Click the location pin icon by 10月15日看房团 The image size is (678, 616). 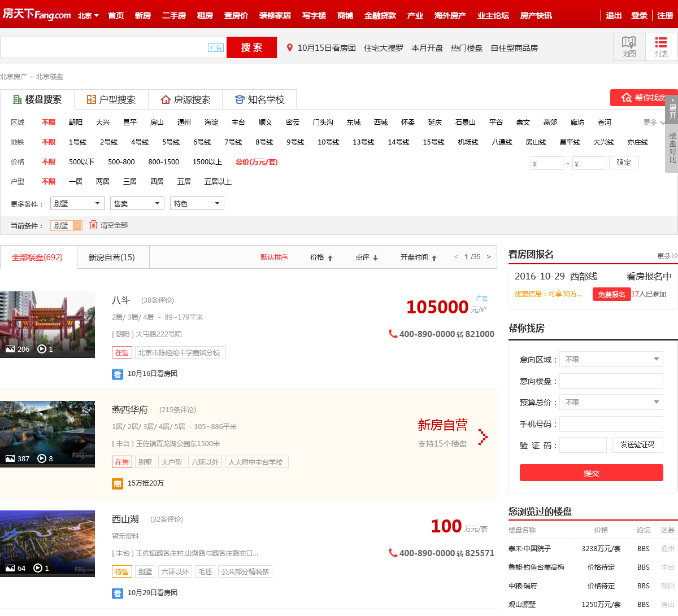[x=290, y=48]
